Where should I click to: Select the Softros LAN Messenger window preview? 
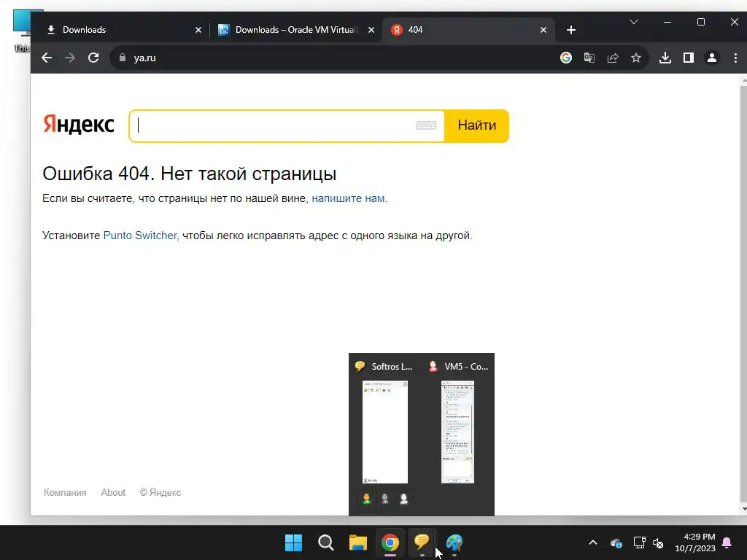tap(385, 432)
